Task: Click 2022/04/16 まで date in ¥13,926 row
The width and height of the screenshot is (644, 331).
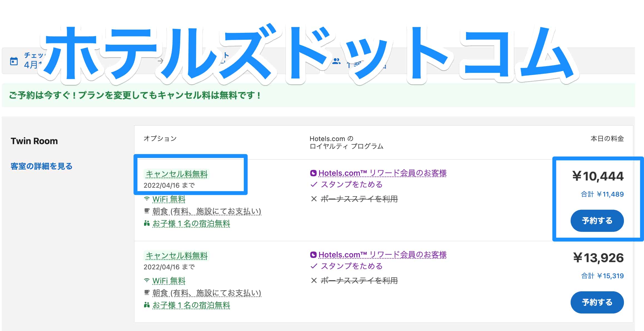Action: (x=169, y=267)
